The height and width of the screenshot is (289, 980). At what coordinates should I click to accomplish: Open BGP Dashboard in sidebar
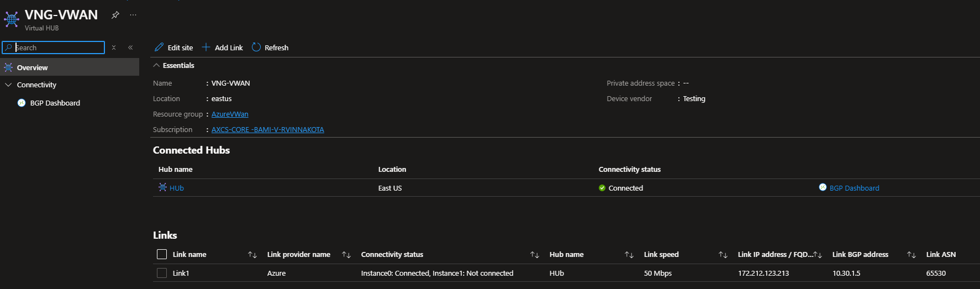55,103
